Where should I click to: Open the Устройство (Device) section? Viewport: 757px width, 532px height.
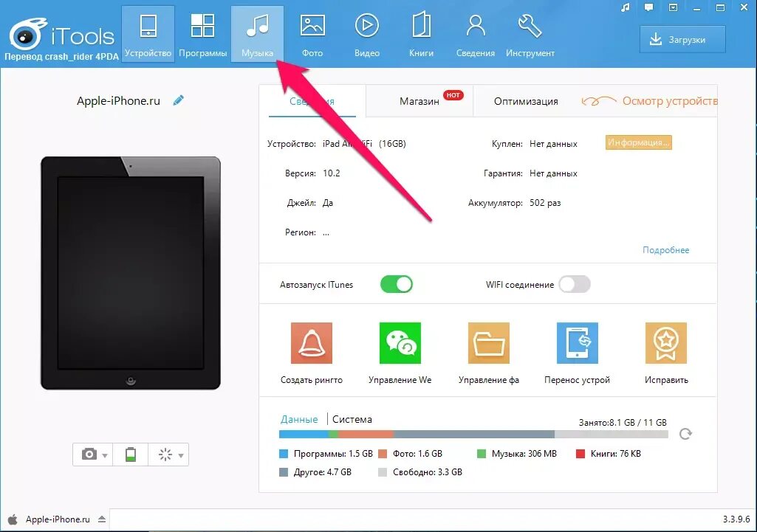point(148,34)
